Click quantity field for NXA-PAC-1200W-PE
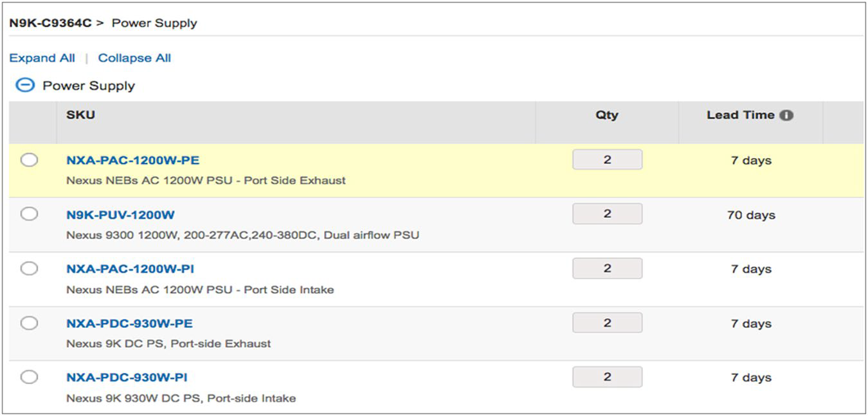The height and width of the screenshot is (416, 868). pyautogui.click(x=607, y=160)
